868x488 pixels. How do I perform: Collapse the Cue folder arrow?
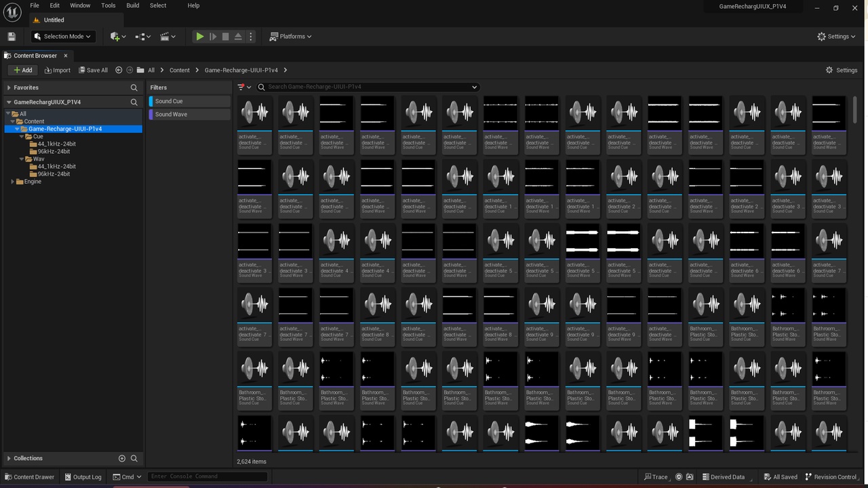click(21, 136)
